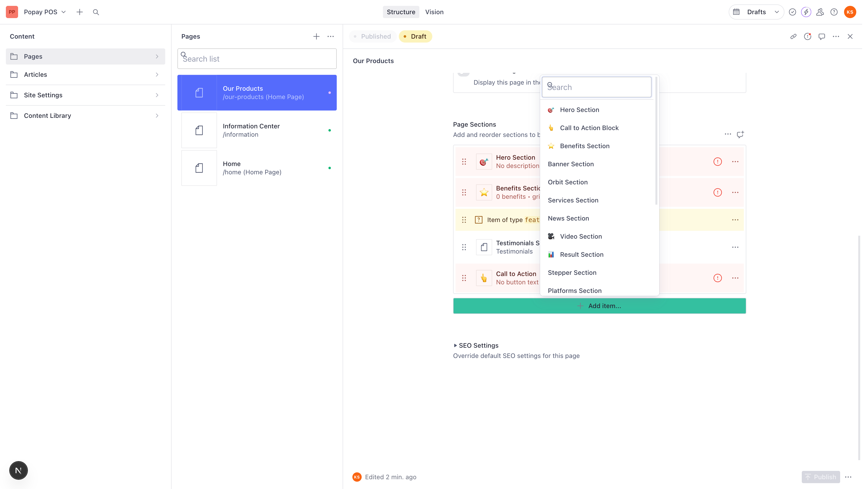Copy the document link icon
The image size is (868, 489).
pos(793,36)
